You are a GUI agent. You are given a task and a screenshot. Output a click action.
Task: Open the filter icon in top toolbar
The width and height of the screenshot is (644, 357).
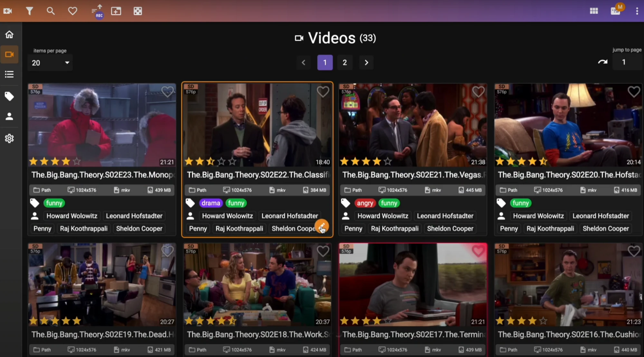pos(29,11)
